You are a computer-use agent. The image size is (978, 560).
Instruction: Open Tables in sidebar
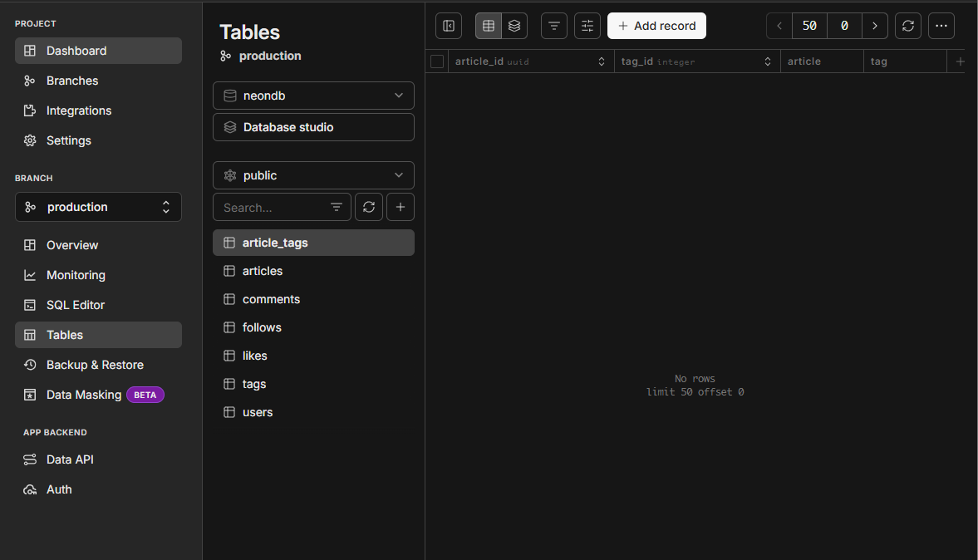[99, 335]
